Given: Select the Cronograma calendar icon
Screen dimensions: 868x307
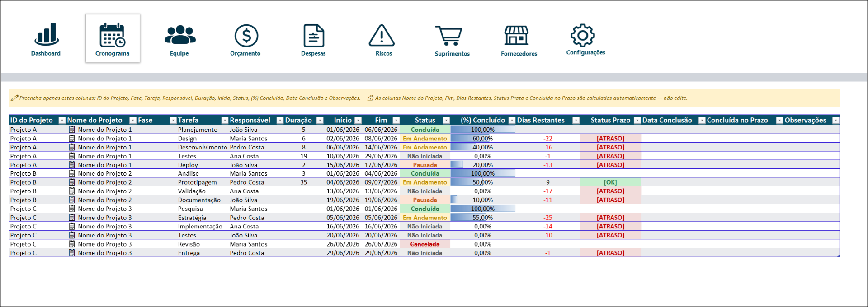Looking at the screenshot, I should click(x=112, y=35).
